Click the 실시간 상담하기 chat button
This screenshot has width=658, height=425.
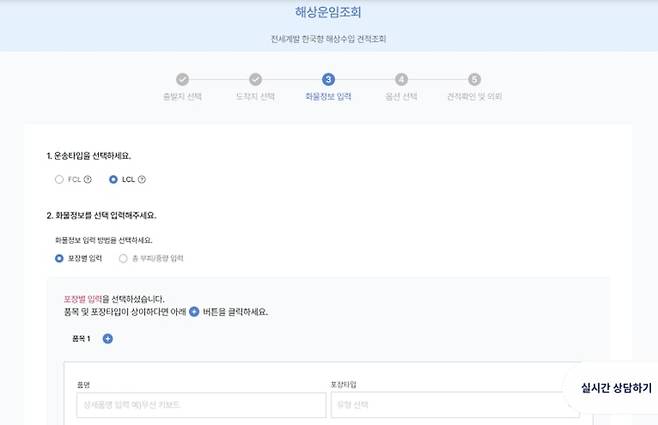tap(609, 388)
